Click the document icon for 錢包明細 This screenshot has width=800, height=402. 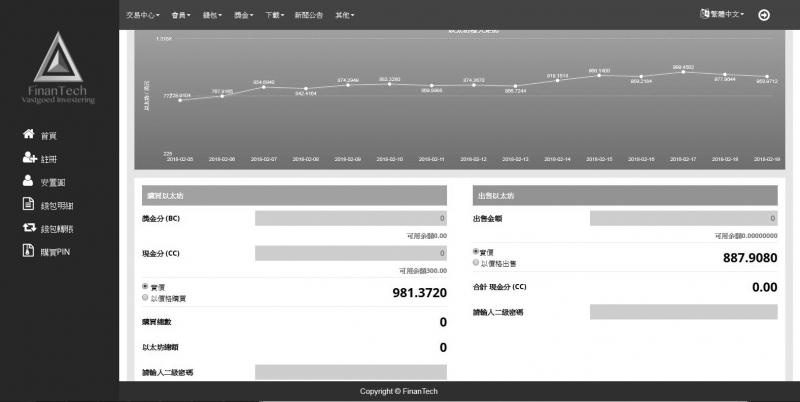[28, 205]
